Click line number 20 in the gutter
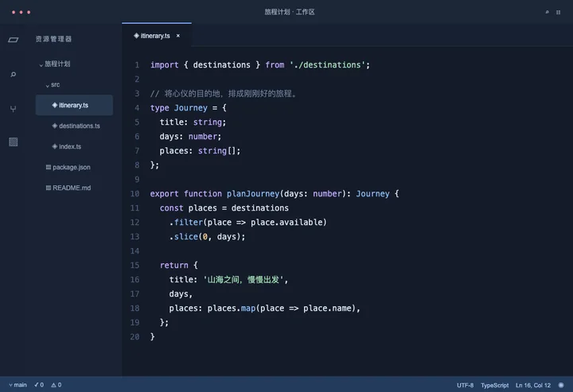This screenshot has width=573, height=392. pyautogui.click(x=134, y=337)
